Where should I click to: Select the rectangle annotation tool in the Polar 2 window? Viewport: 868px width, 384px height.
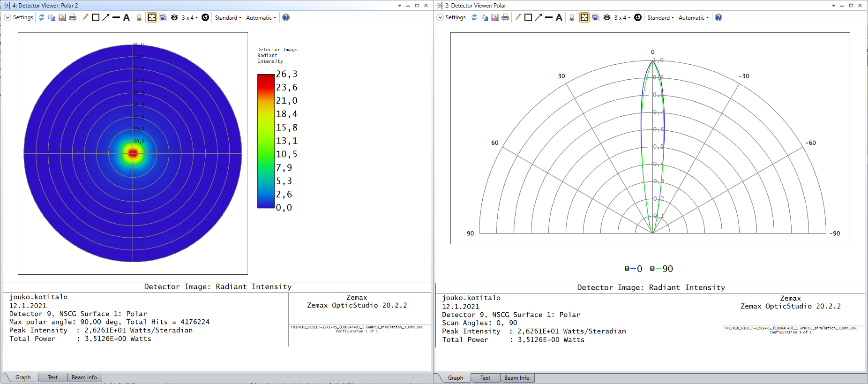96,17
